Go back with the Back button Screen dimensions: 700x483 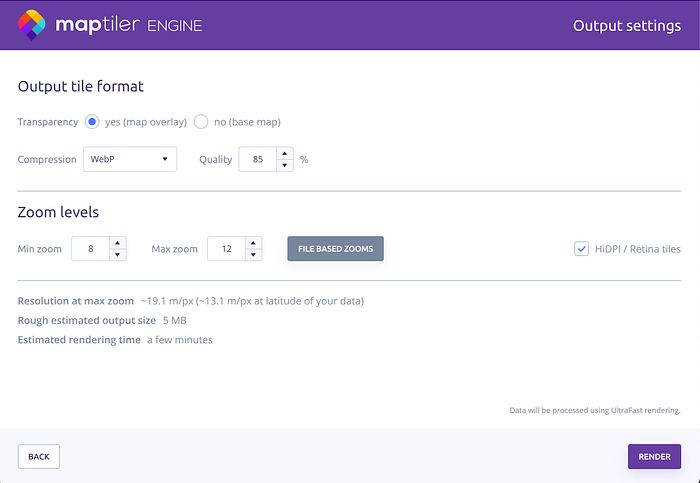(39, 457)
